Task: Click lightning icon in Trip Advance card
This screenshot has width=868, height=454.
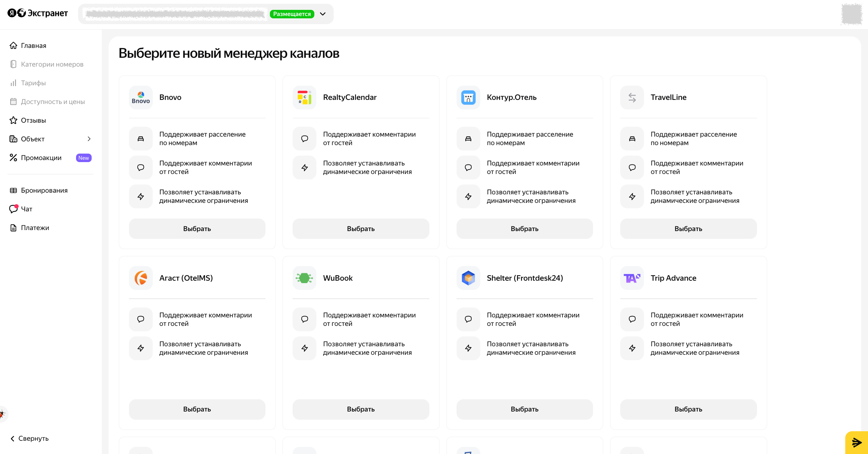Action: click(x=632, y=348)
